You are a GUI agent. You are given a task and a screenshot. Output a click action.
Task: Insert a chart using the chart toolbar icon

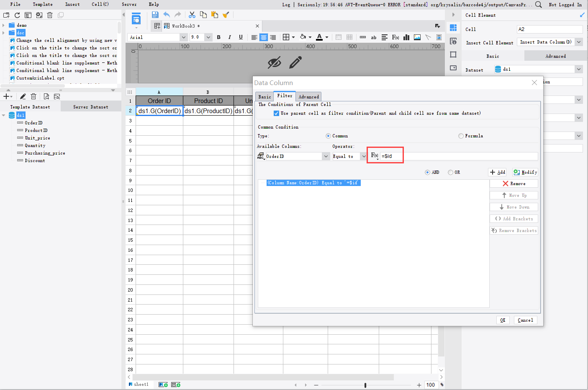click(406, 37)
